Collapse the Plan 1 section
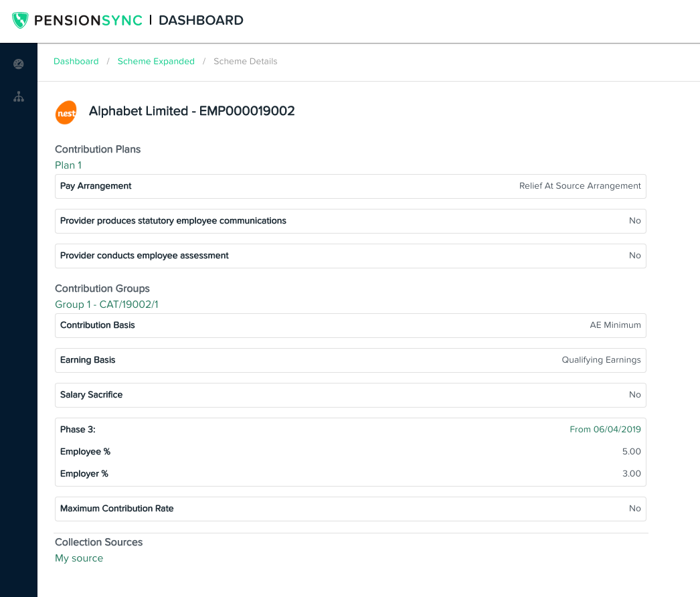The height and width of the screenshot is (597, 700). click(x=68, y=165)
